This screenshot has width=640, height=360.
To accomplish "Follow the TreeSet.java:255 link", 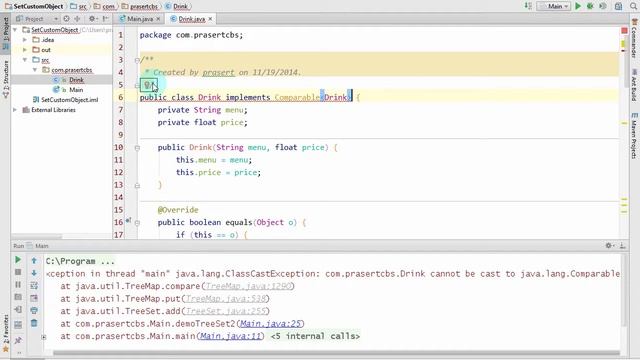I will [x=226, y=311].
